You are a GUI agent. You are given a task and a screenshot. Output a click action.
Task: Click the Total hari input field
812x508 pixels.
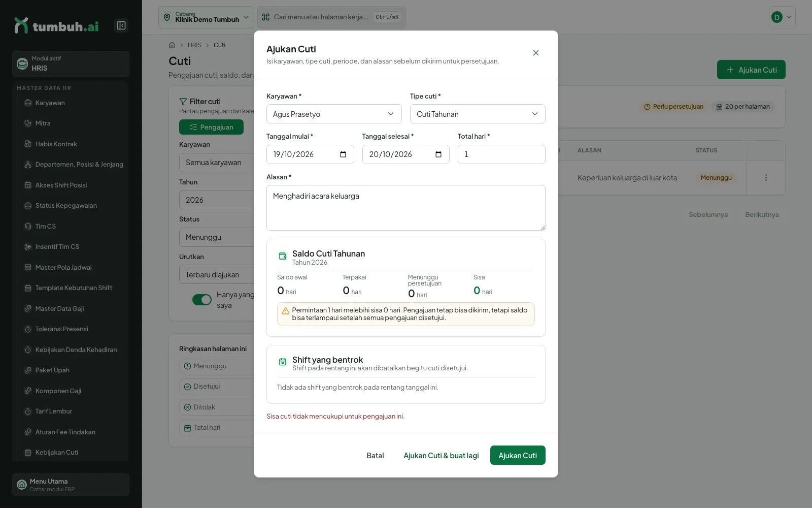[501, 154]
